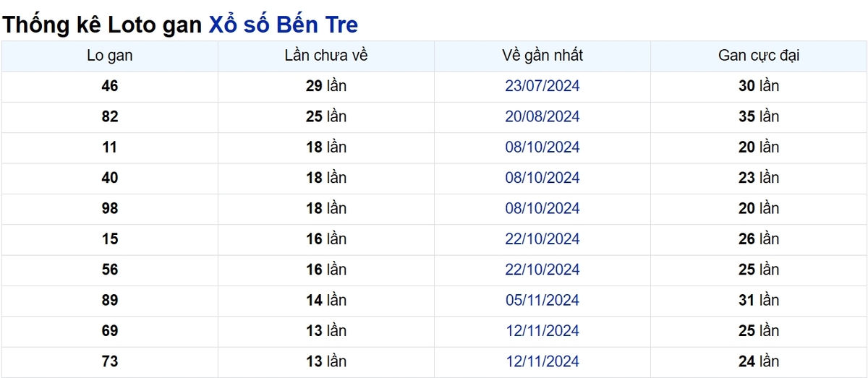
Task: Select lo gan number 89
Action: coord(110,300)
